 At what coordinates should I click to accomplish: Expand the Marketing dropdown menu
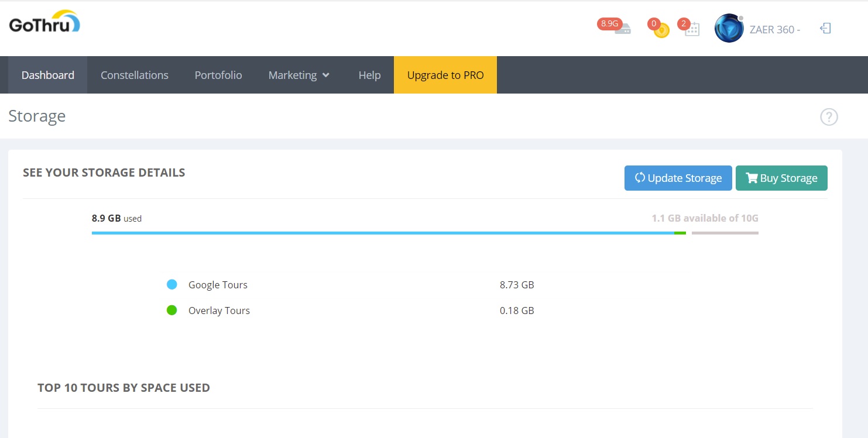299,75
